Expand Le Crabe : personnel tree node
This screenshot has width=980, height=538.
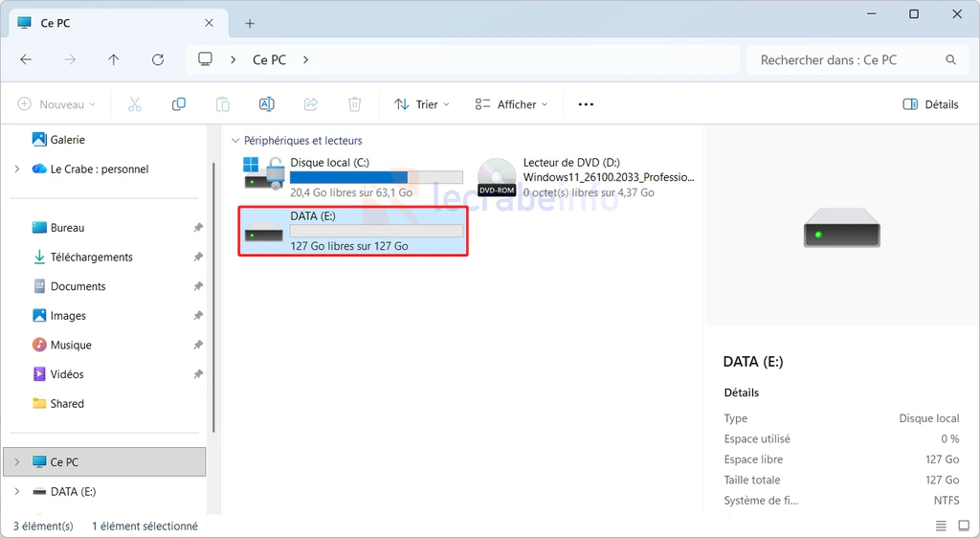click(16, 169)
